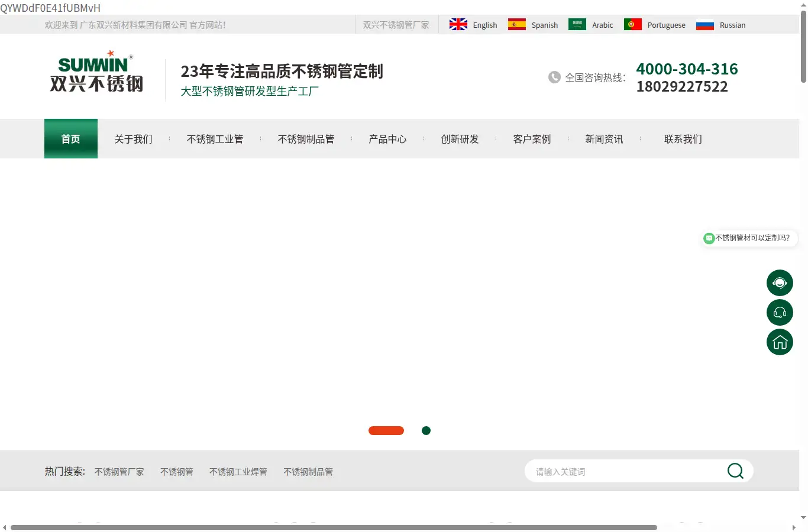Screen dimensions: 808x532
Task: Click the phone number 18029227522
Action: click(682, 86)
